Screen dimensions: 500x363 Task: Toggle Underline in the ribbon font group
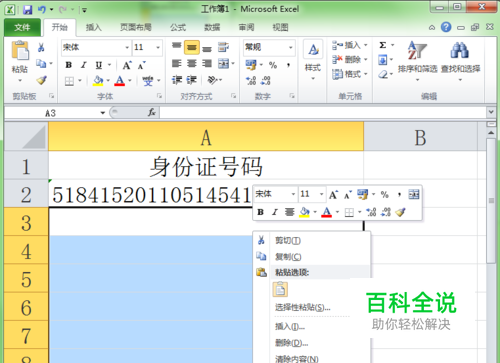[x=99, y=65]
